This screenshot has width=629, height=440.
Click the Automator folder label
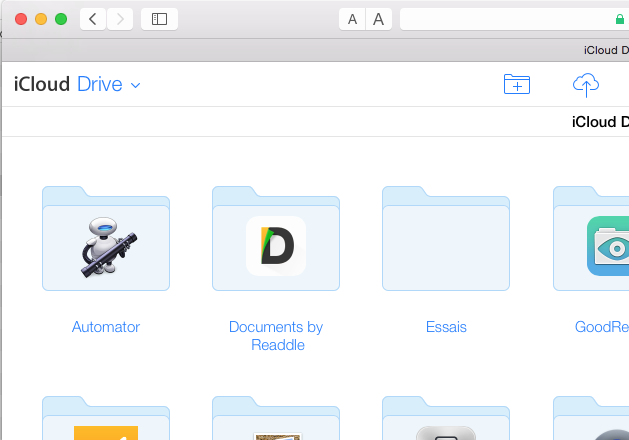click(106, 327)
